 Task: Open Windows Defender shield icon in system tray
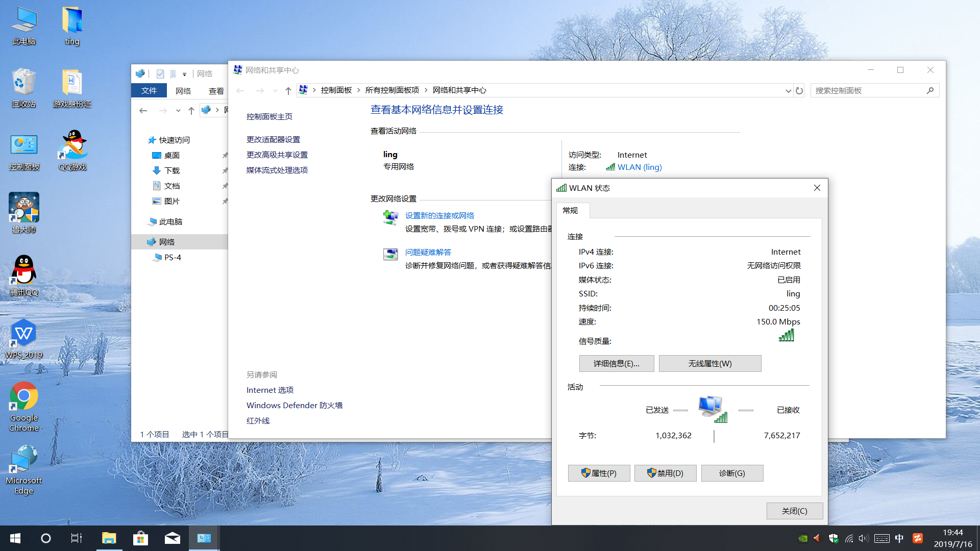click(x=834, y=538)
